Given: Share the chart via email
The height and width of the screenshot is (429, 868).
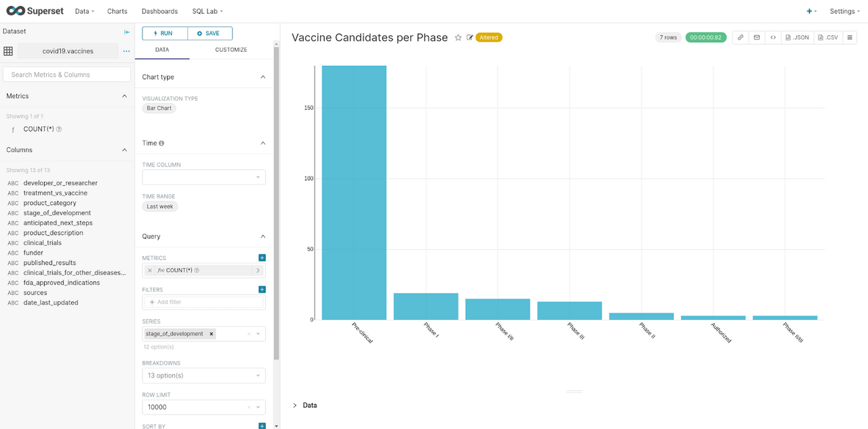Looking at the screenshot, I should coord(757,37).
